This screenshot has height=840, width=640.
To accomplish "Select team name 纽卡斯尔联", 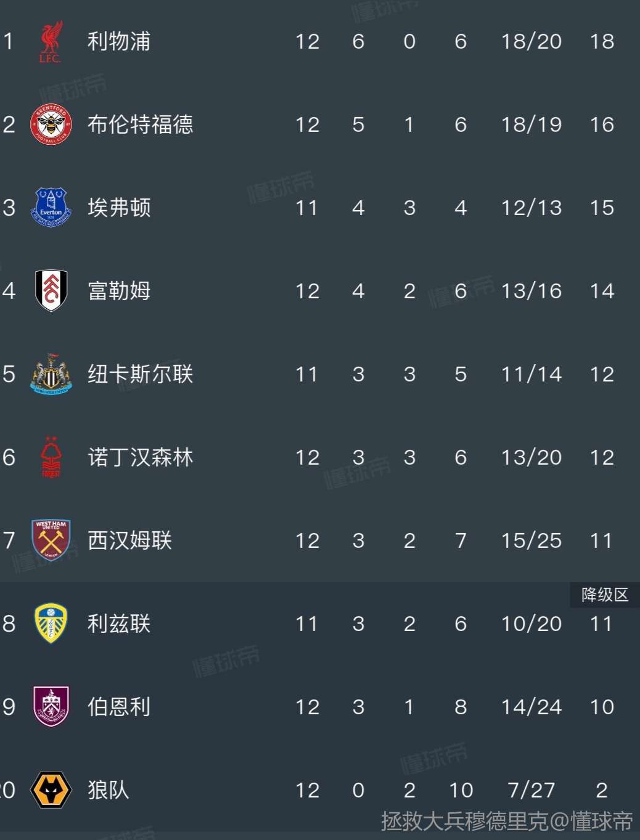I will pyautogui.click(x=140, y=374).
